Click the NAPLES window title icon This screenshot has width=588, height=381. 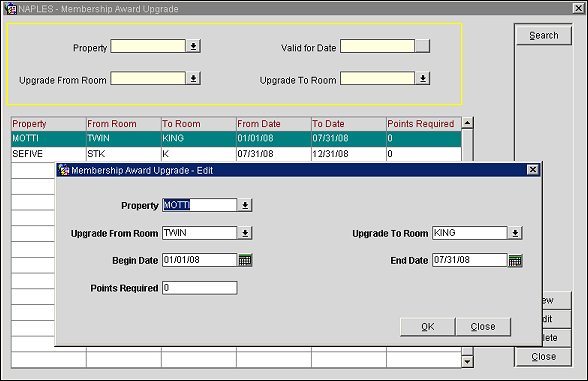[12, 9]
